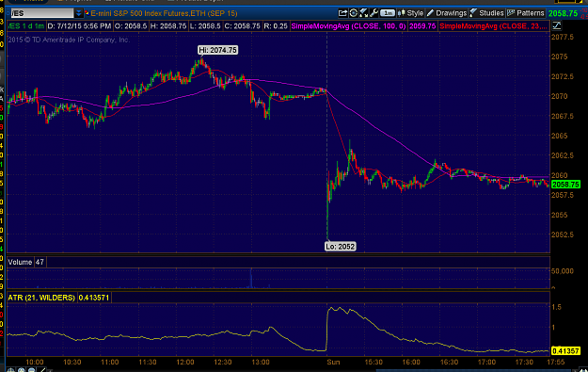Screen dimensions: 588x372
Task: Open the Patterns menu
Action: pyautogui.click(x=526, y=13)
